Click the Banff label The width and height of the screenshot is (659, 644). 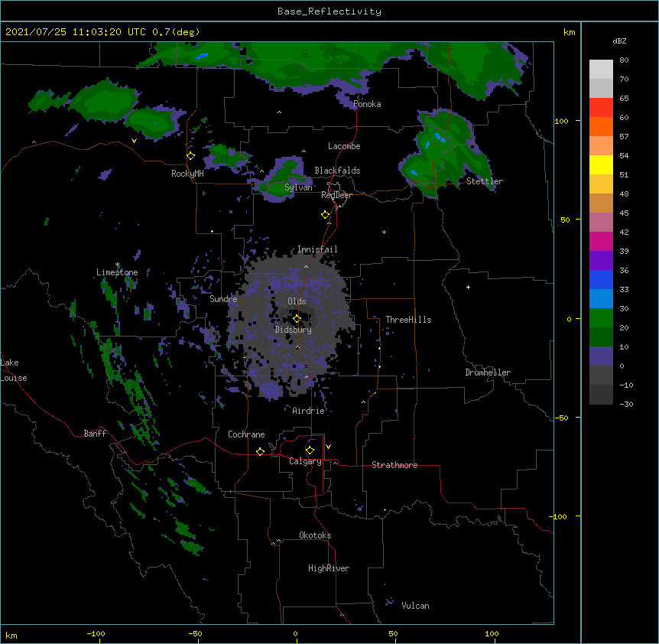95,434
